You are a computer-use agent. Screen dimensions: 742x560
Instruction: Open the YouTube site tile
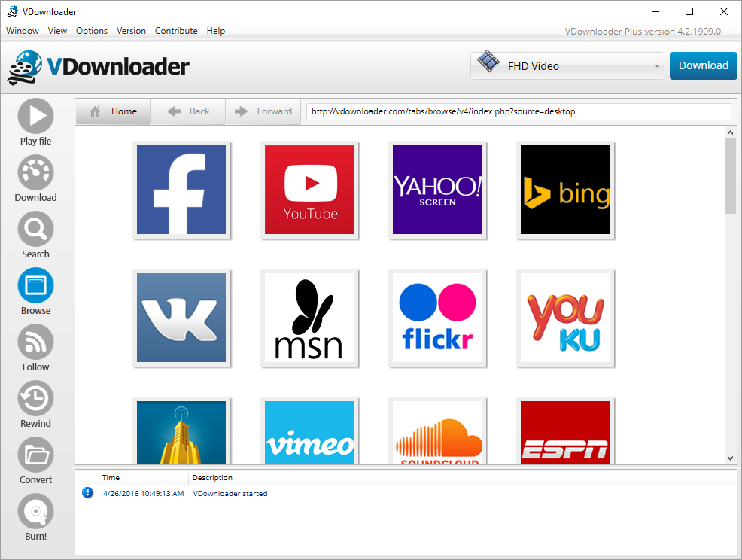click(x=309, y=190)
